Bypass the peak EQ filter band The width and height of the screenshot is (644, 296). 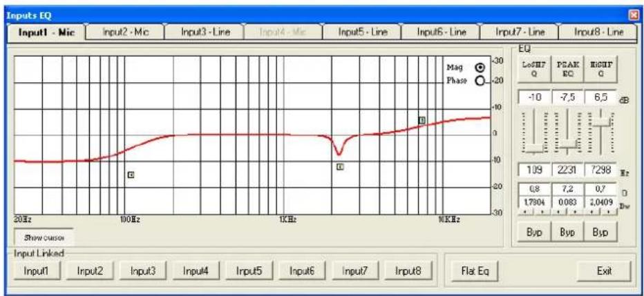coord(567,233)
